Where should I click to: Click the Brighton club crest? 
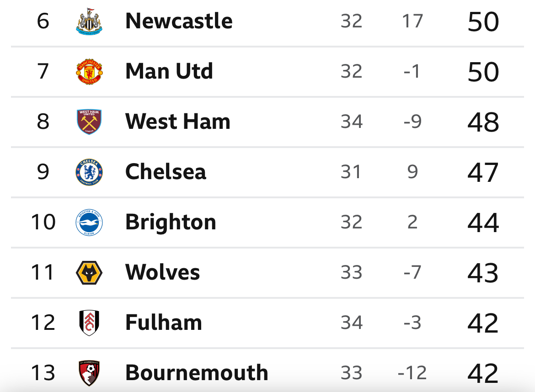click(x=89, y=222)
